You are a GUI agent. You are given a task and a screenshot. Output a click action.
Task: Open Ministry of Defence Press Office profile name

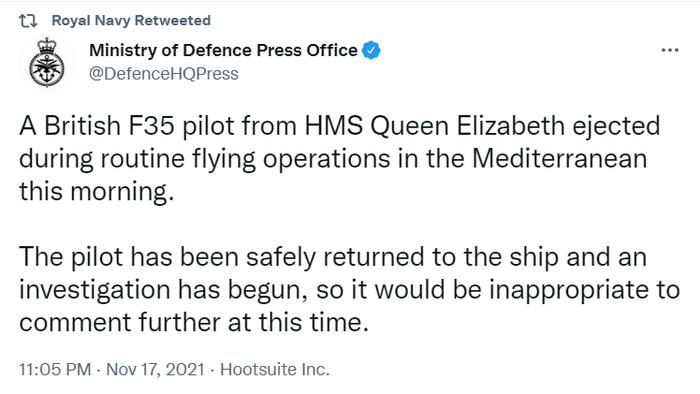(223, 50)
